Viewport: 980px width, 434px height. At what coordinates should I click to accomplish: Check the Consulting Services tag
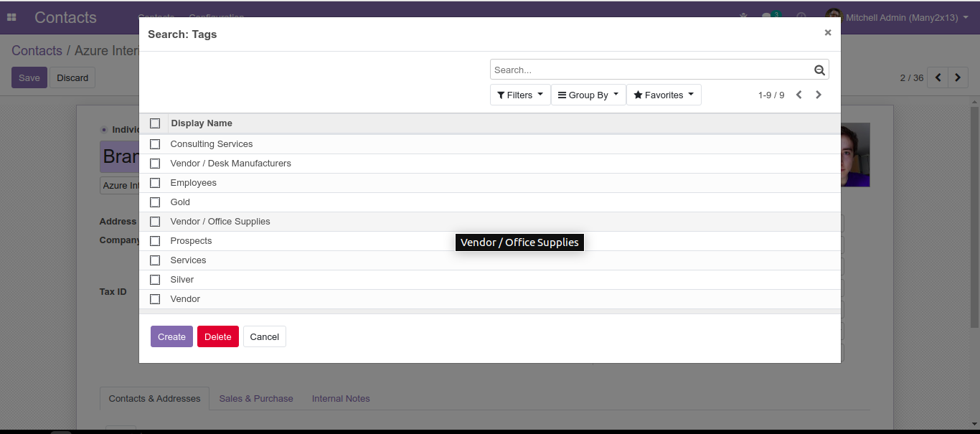155,144
